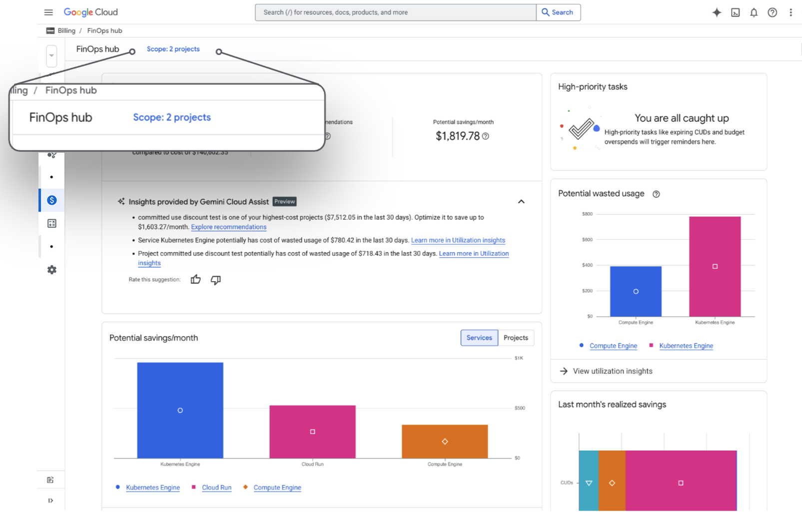Click the Preview badge next to Gemini insights

coord(285,202)
